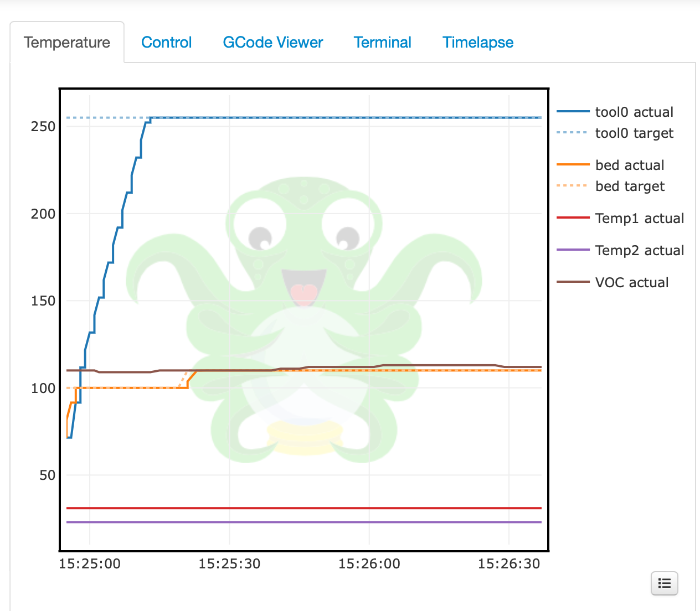Click the 100 y-axis label

point(43,388)
